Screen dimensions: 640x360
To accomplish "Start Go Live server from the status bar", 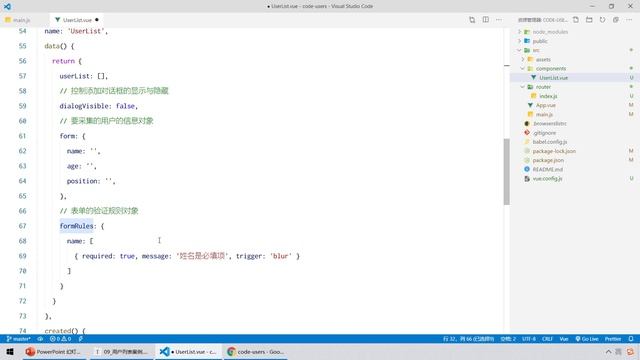I will pyautogui.click(x=587, y=339).
